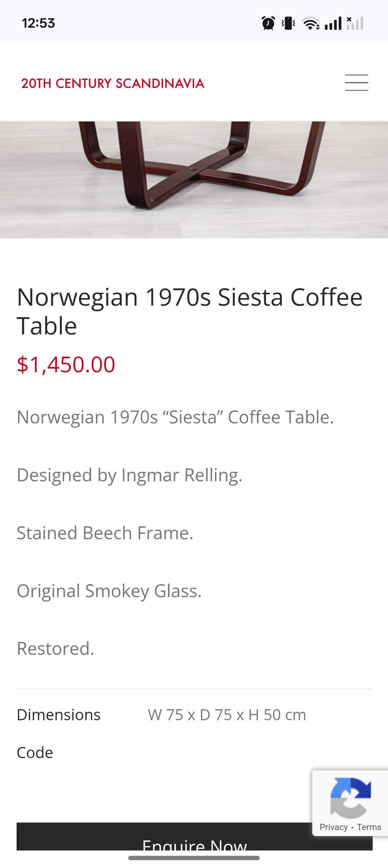
Task: Tap the Wi-Fi signal status icon
Action: point(311,23)
